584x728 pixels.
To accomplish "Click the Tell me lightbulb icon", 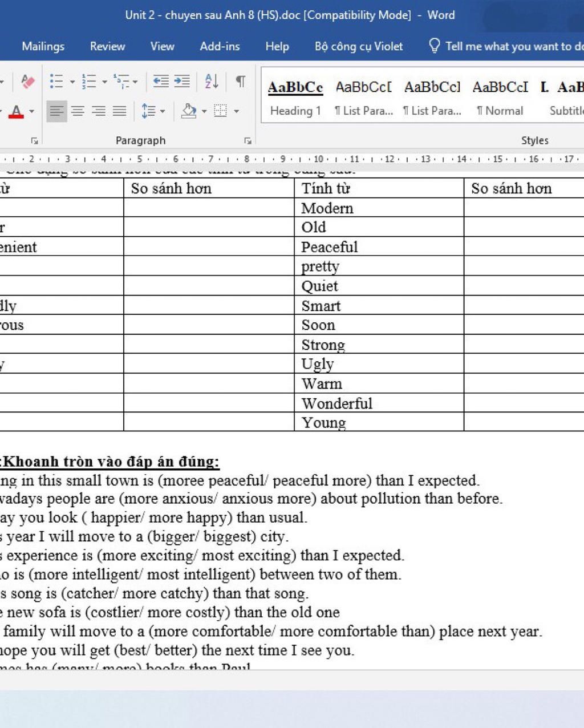I will coord(435,46).
